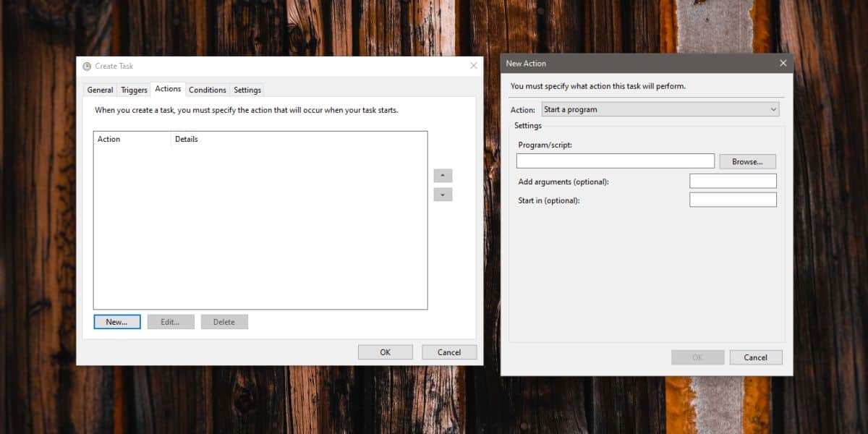Open the General tab in Create Task
Screen dimensions: 868x434
coord(100,90)
